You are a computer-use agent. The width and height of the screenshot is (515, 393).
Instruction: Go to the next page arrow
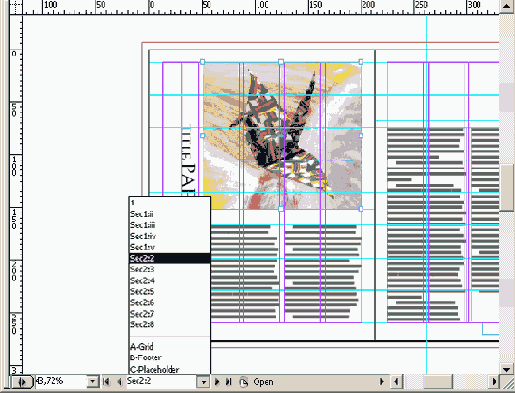tap(217, 381)
